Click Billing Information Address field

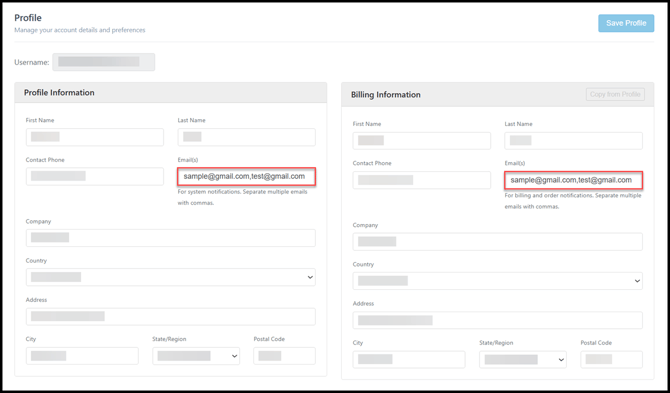498,320
